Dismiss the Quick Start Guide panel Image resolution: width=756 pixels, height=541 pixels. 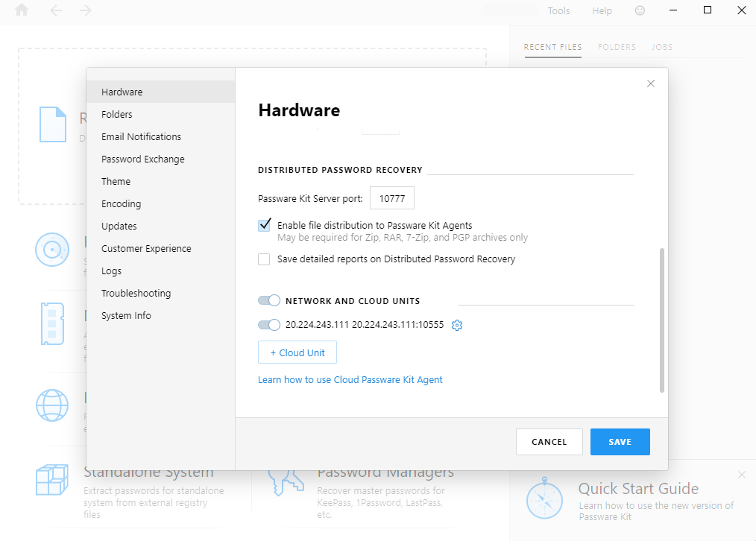742,475
